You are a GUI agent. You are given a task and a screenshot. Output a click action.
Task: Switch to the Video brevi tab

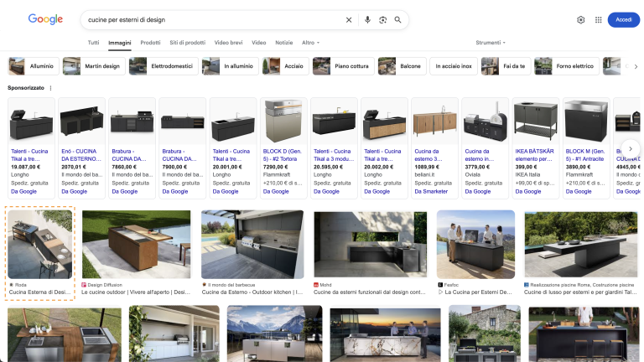228,42
